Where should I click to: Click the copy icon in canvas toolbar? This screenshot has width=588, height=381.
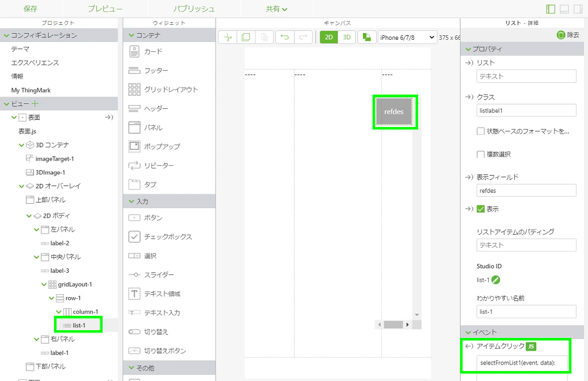246,37
